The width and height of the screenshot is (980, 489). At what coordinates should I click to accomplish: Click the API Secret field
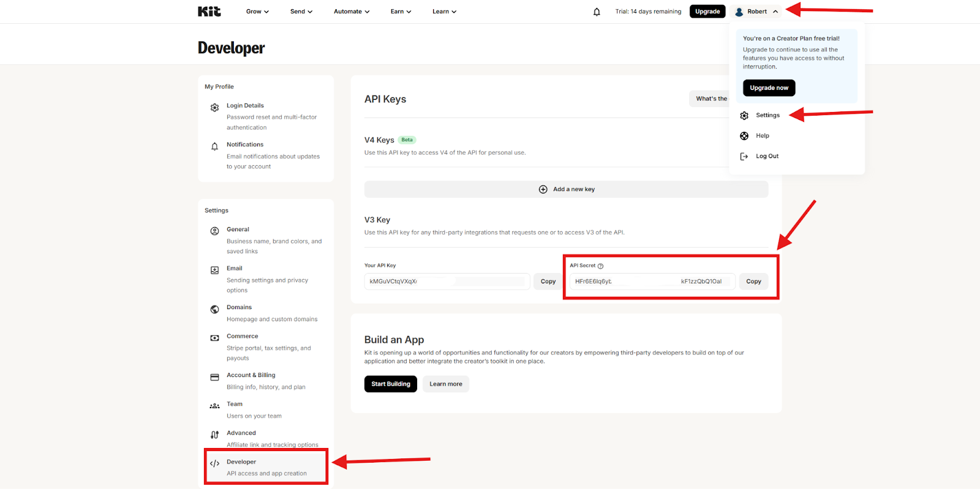[652, 282]
